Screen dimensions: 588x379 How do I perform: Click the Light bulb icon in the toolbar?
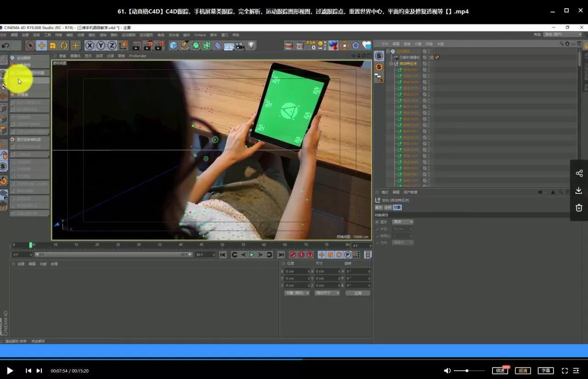[x=251, y=45]
